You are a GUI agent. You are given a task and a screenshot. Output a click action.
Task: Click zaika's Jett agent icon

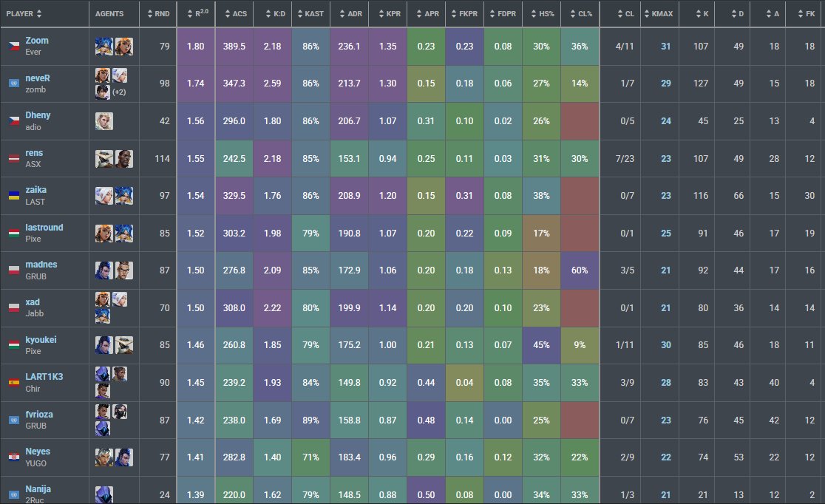103,196
